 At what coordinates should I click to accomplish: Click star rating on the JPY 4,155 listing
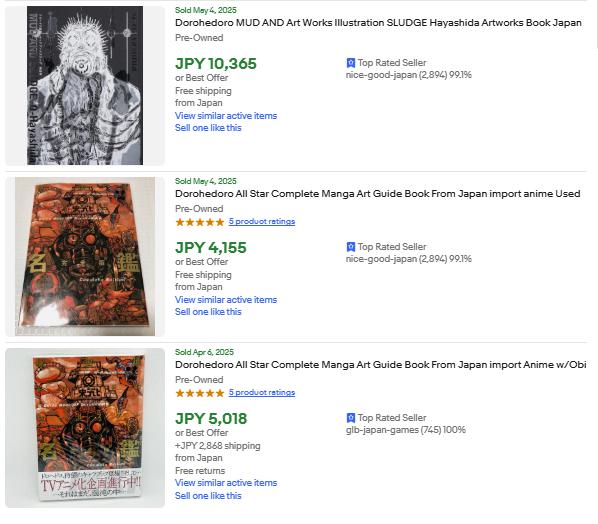click(x=199, y=222)
